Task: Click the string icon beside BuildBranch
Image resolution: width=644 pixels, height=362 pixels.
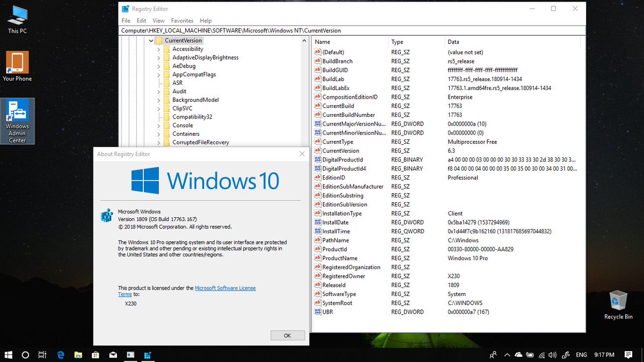Action: coord(317,61)
